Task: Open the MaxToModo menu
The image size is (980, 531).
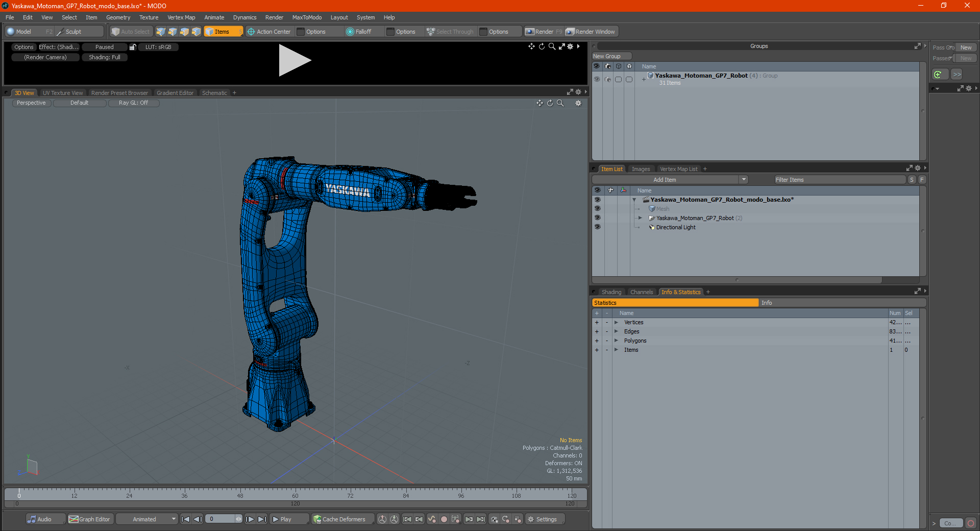Action: [x=307, y=17]
